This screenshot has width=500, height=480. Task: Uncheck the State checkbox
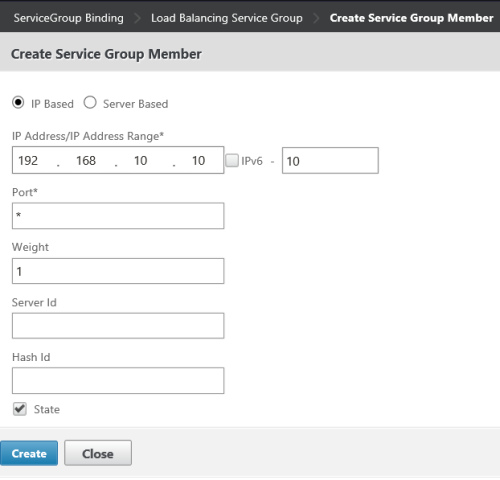click(20, 409)
